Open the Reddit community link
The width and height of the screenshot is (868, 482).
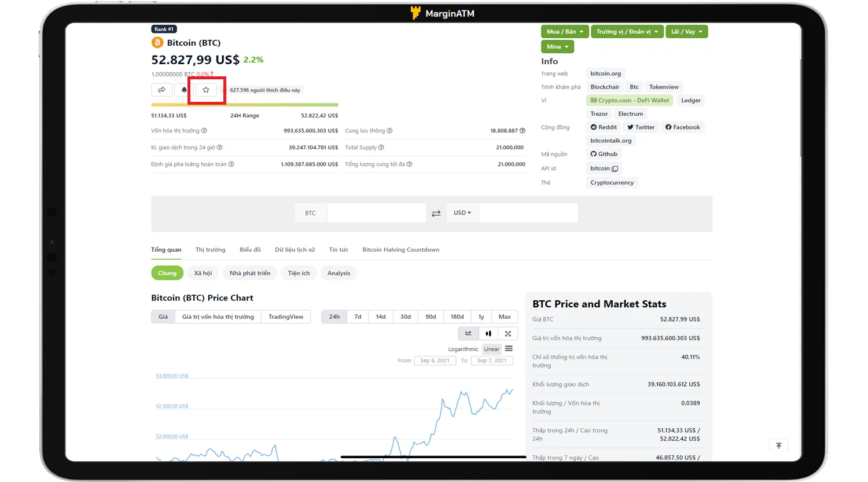coord(604,127)
